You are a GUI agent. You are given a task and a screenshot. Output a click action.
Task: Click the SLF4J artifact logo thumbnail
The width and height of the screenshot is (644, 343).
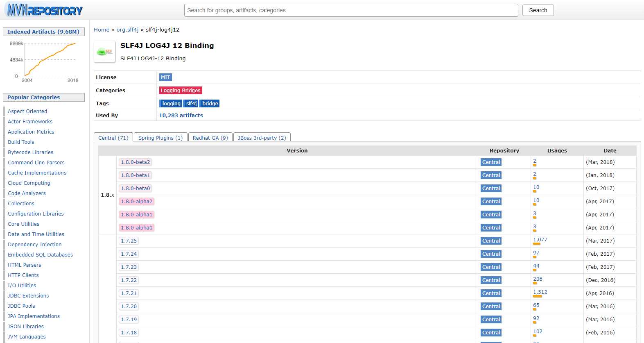click(104, 52)
